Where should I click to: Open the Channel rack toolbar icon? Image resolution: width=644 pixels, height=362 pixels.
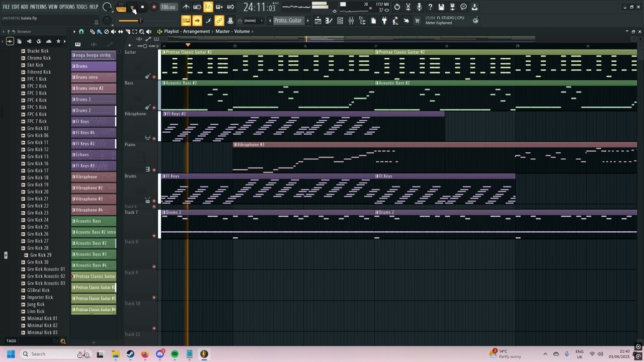[340, 21]
